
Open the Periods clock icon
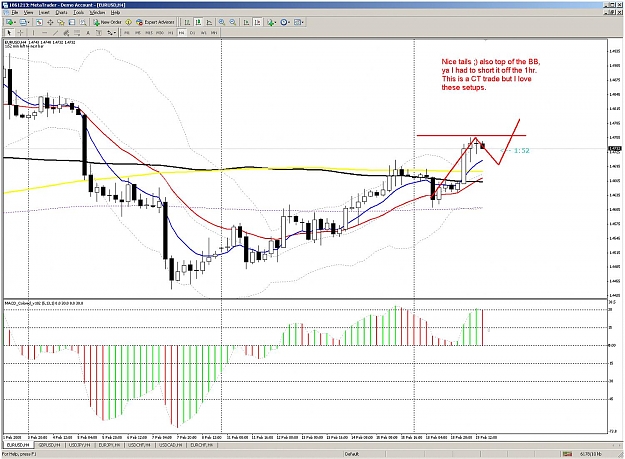coord(284,22)
